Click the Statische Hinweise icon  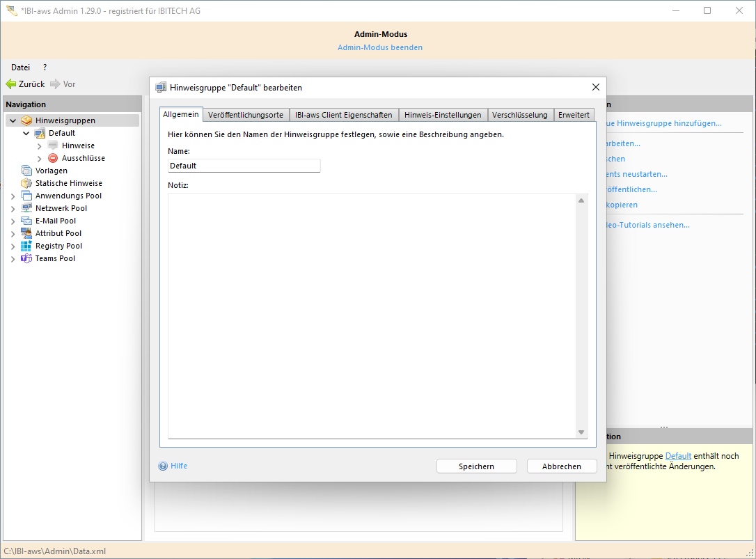pyautogui.click(x=26, y=183)
